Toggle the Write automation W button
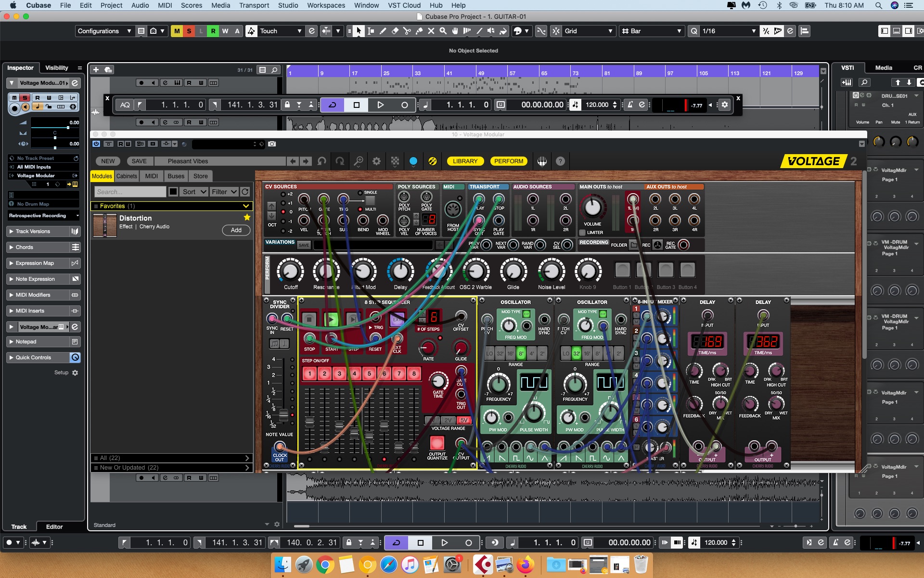The image size is (924, 578). 225,31
